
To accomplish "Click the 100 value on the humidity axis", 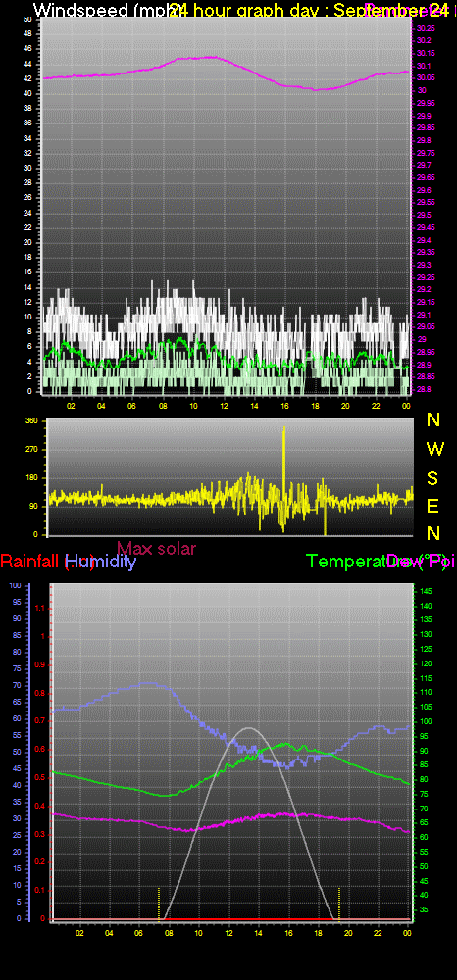I will [x=16, y=586].
